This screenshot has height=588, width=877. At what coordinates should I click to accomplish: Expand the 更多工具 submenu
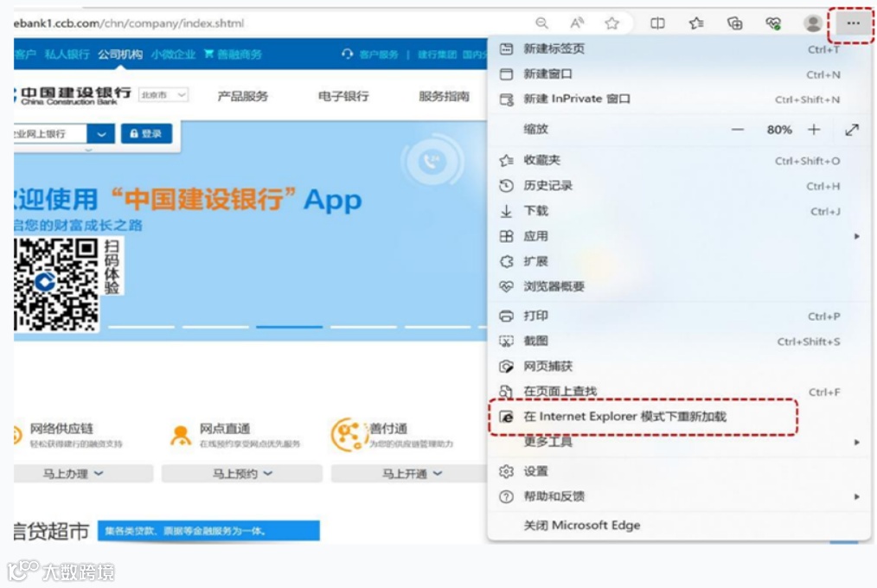(678, 442)
